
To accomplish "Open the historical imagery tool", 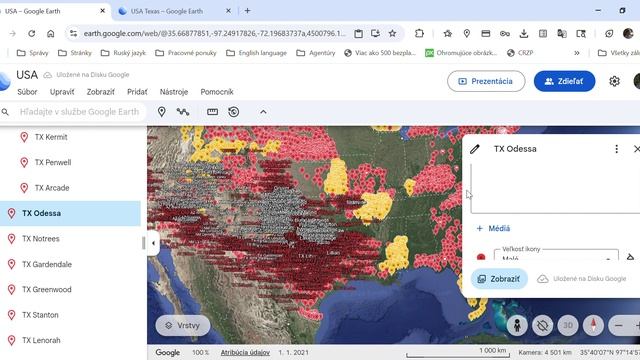I will (233, 111).
